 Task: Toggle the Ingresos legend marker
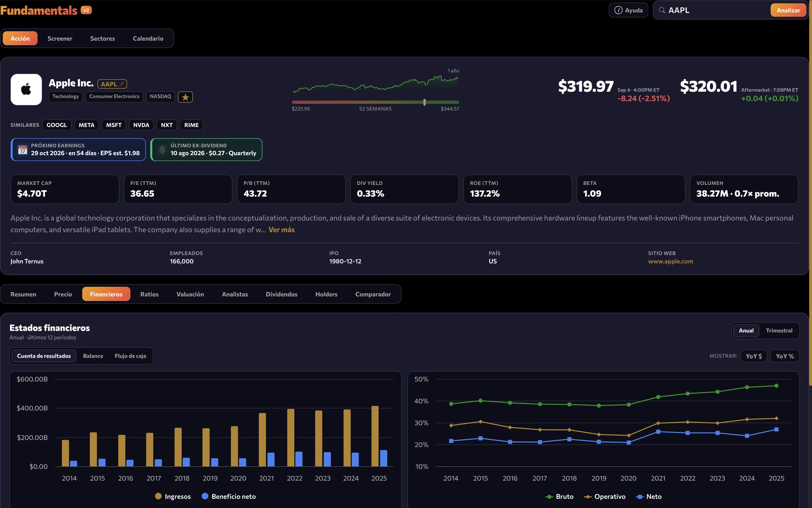click(158, 496)
